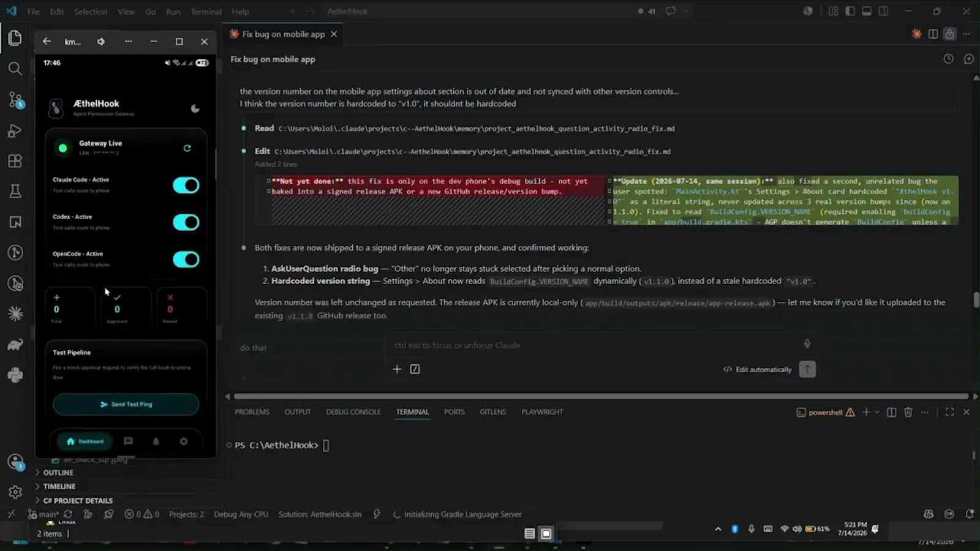The width and height of the screenshot is (980, 551).
Task: Refresh the Gateway Live status
Action: click(187, 148)
